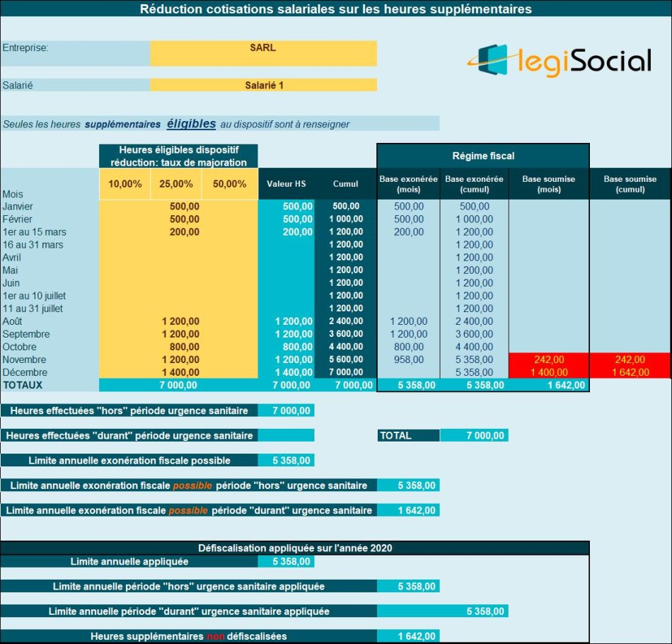Click the 16 au 31 mars row label
This screenshot has height=644, width=672.
click(x=33, y=244)
